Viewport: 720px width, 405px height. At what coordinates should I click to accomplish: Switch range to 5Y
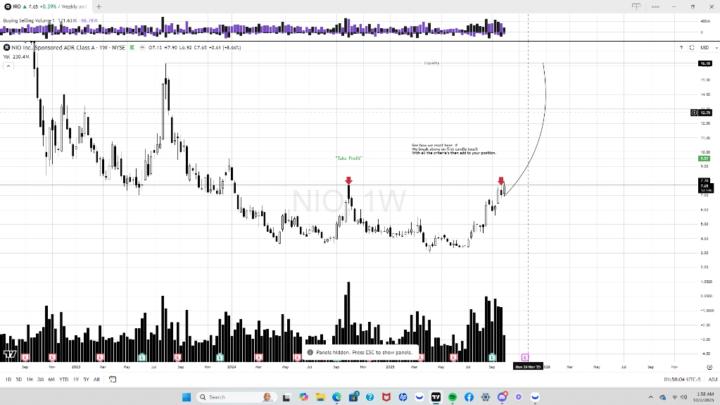(86, 379)
